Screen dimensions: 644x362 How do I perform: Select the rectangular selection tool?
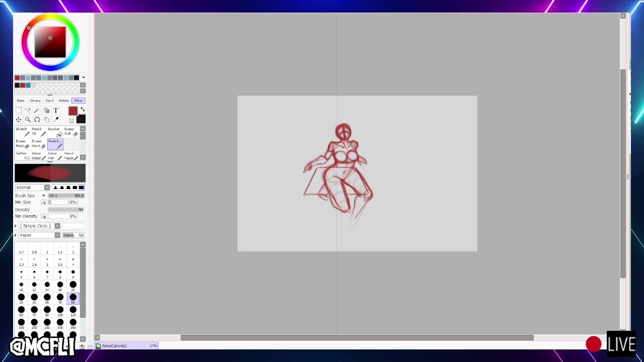19,111
